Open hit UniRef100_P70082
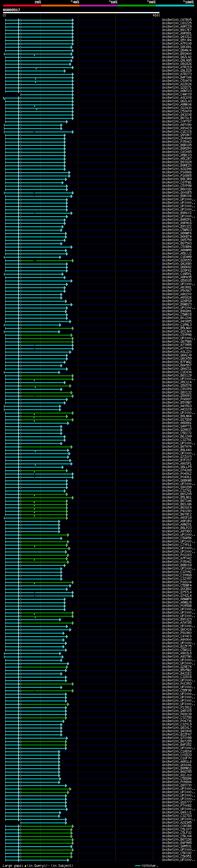The height and width of the screenshot is (868, 197). [x=177, y=806]
